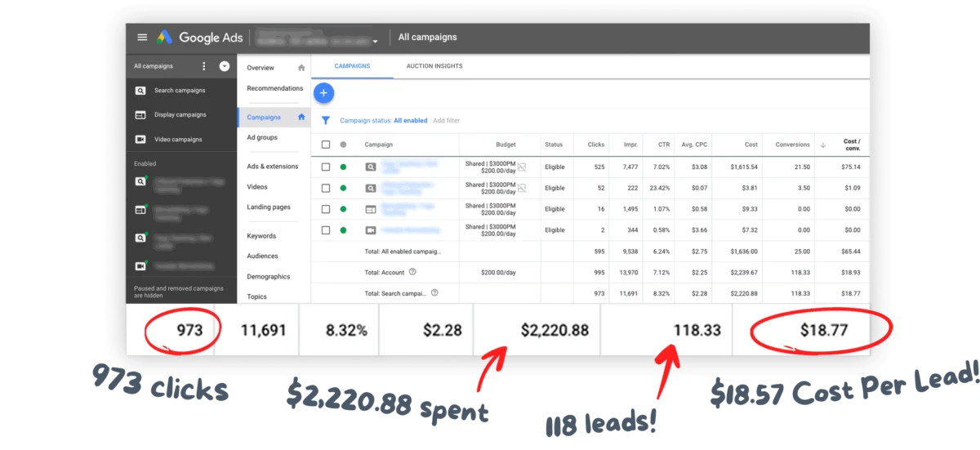Open the green status dot of the $1.09 row
The width and height of the screenshot is (980, 450).
click(343, 188)
